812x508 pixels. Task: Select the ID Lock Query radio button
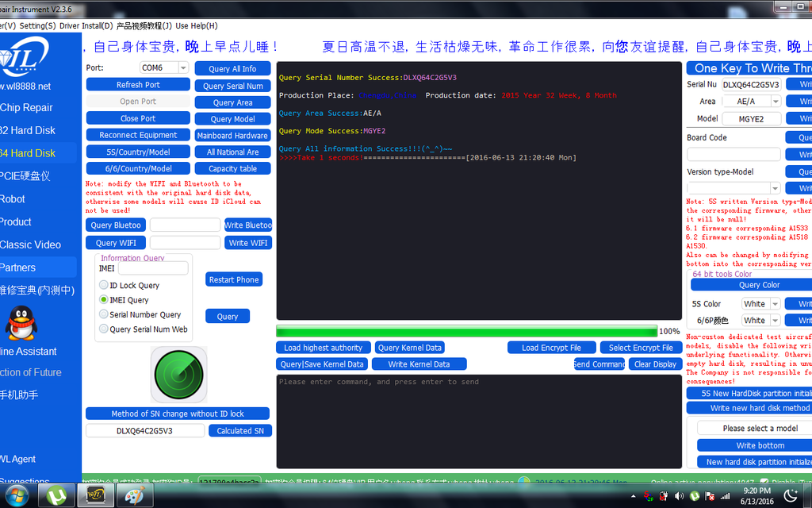(104, 286)
